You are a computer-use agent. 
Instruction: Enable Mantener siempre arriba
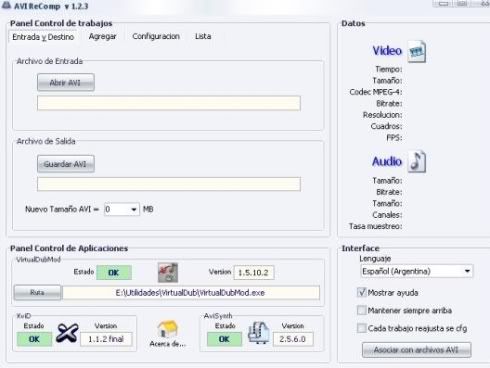coord(361,310)
